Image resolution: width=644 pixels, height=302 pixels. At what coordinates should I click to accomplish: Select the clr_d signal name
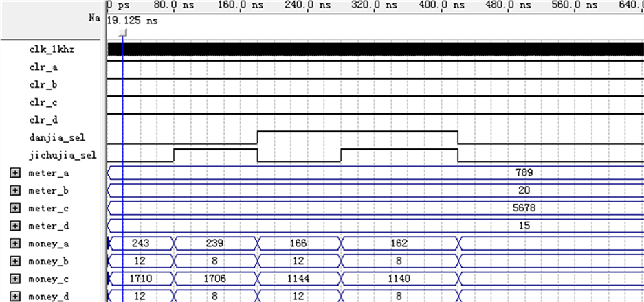[43, 120]
